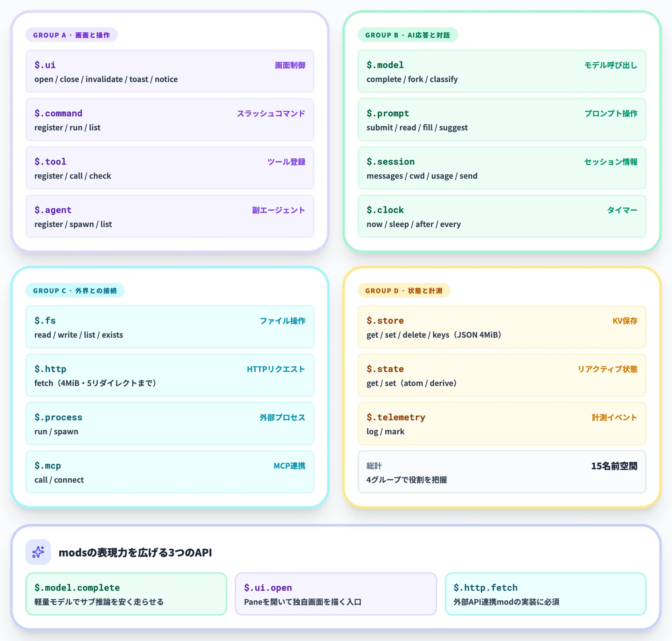Screen dimensions: 672x641
Task: Click the modsの表現力を広げる3つのAPI heading
Action: (x=135, y=552)
